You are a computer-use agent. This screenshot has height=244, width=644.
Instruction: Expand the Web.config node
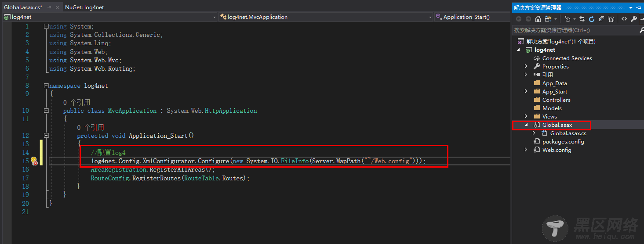tap(526, 150)
